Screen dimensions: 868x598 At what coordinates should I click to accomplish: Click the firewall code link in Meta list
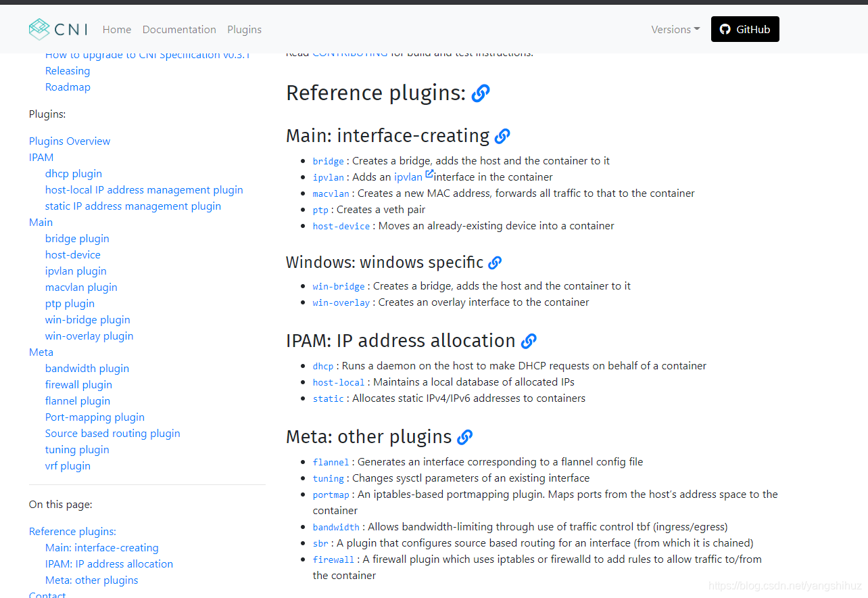tap(334, 559)
